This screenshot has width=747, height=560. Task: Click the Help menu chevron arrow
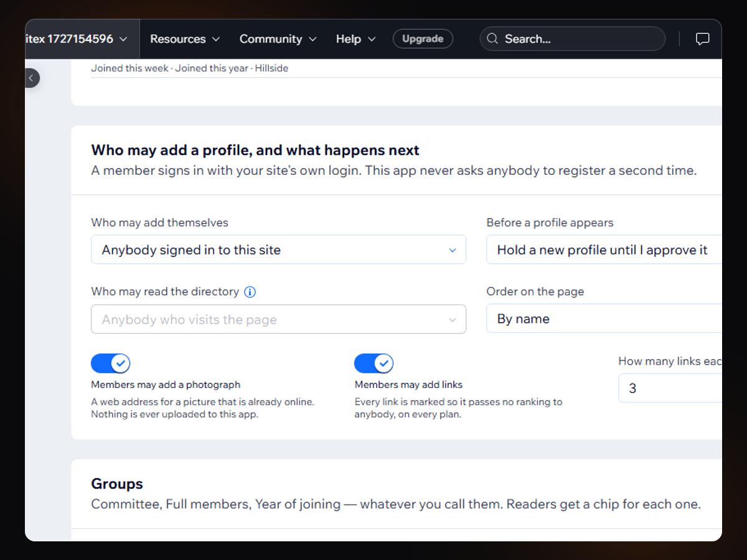(x=372, y=39)
